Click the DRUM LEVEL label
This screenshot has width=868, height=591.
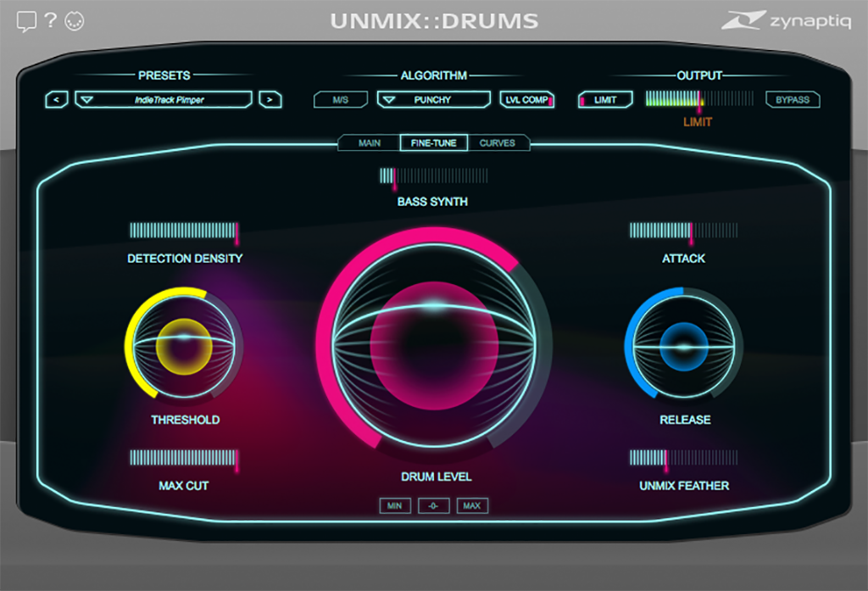(x=437, y=477)
